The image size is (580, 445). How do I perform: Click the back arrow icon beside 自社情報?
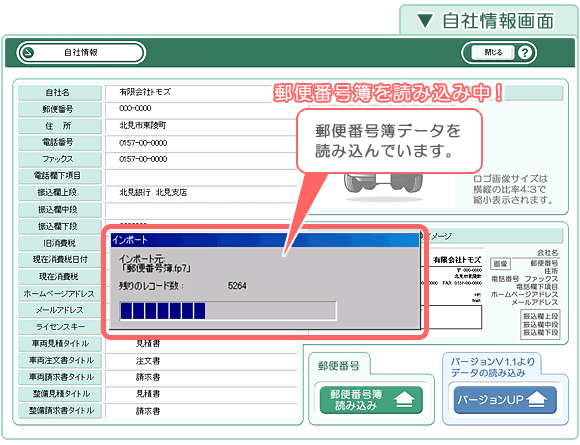point(28,53)
